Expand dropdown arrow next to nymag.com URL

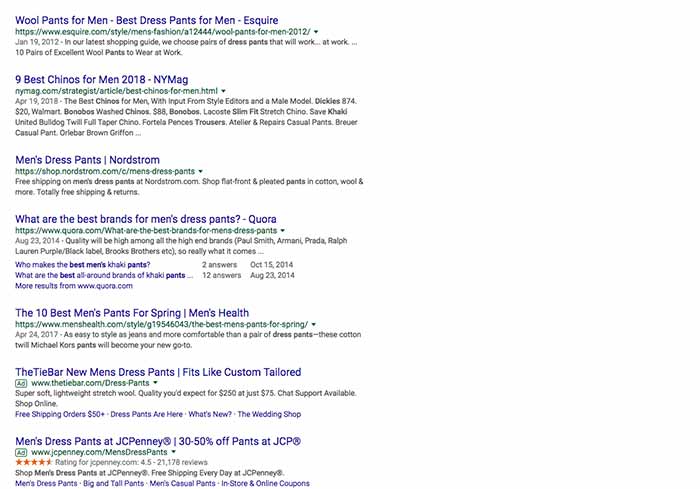(223, 91)
